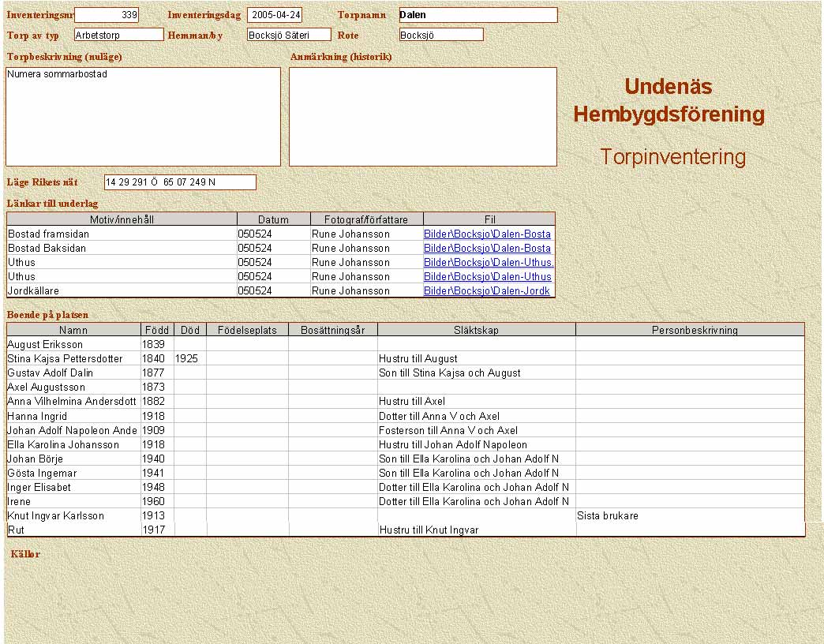Screen dimensions: 824x644
Task: Click the Född column header
Action: (x=157, y=330)
